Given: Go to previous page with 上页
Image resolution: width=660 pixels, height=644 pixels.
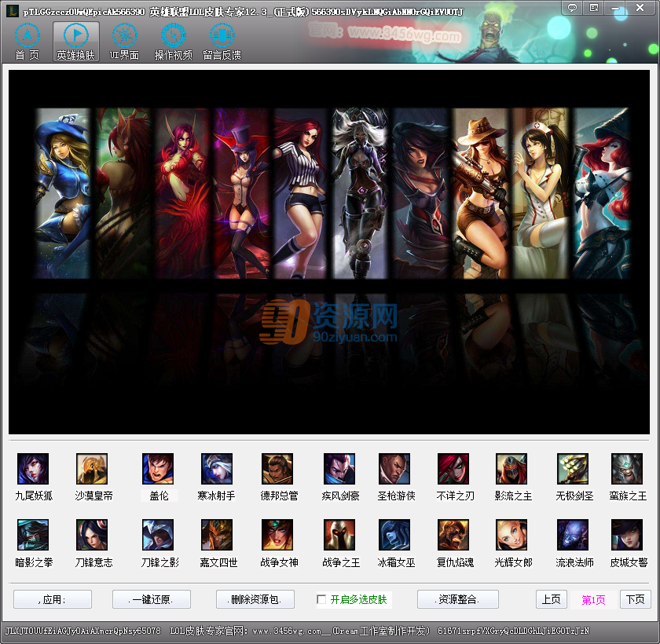Looking at the screenshot, I should (552, 599).
